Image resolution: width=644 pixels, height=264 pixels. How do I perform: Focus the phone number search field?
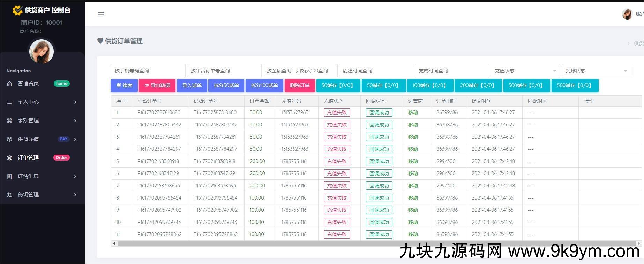click(x=148, y=71)
